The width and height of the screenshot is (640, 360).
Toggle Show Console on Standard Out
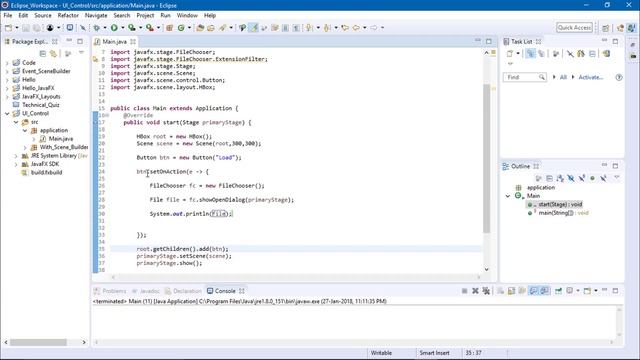click(533, 291)
